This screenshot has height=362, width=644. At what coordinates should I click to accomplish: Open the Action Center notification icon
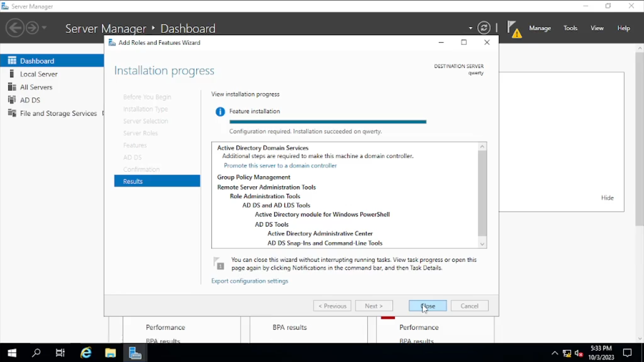(627, 353)
